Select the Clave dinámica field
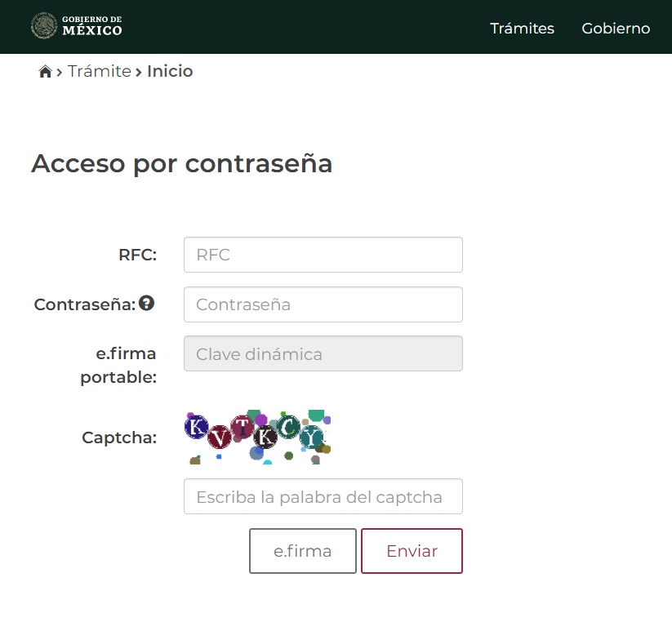 (323, 354)
